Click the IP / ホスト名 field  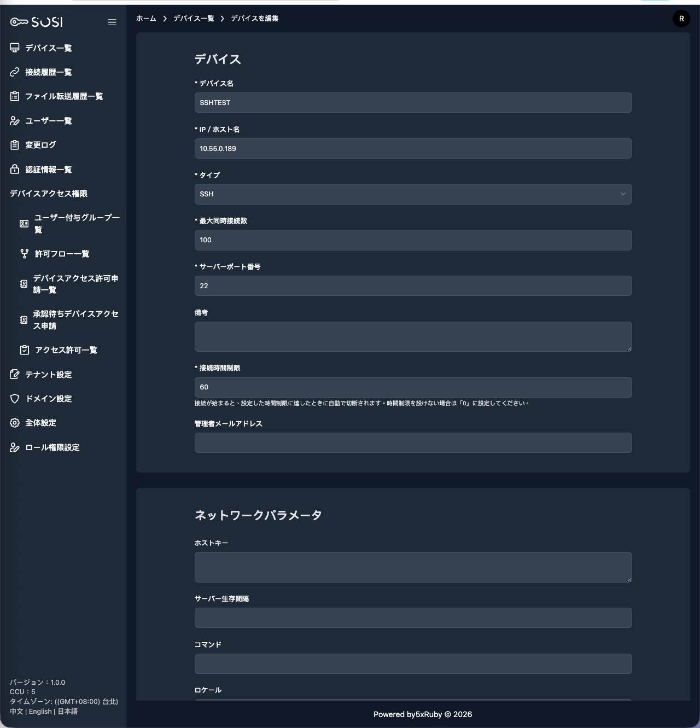(413, 149)
